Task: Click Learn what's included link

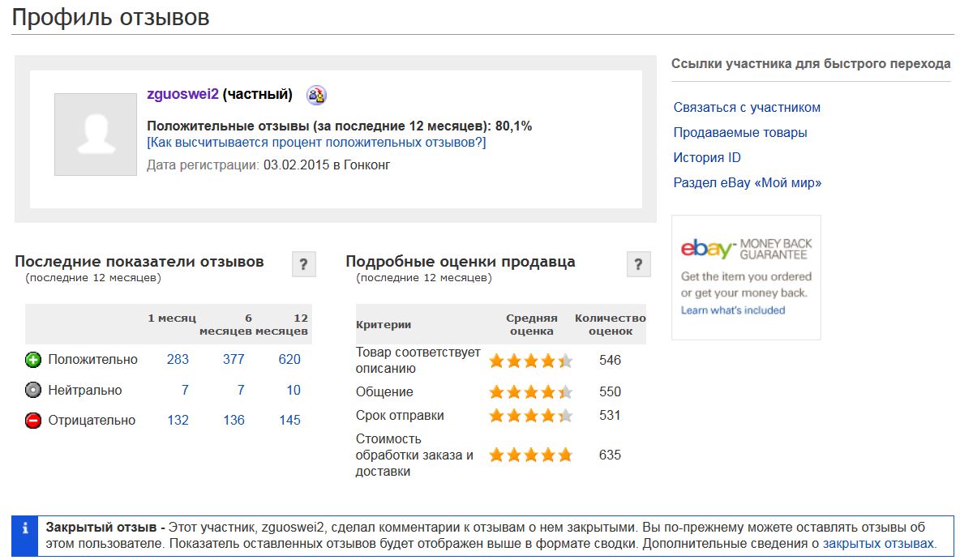Action: pyautogui.click(x=733, y=310)
